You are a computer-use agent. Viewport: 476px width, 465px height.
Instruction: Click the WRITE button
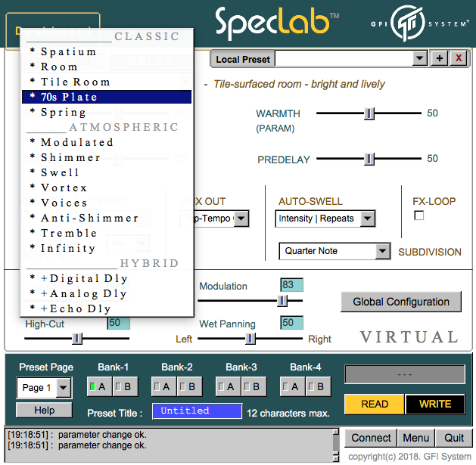(435, 405)
